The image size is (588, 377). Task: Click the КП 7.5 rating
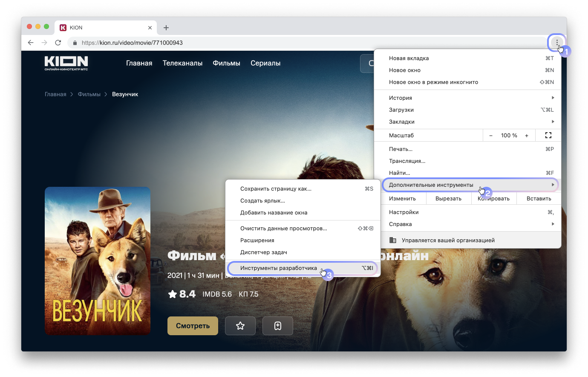coord(248,294)
